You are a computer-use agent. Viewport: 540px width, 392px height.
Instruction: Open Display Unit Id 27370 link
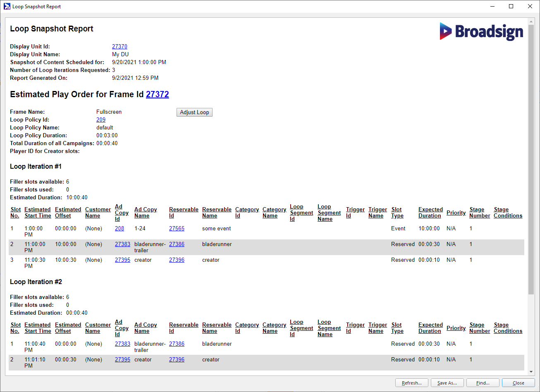pos(119,47)
